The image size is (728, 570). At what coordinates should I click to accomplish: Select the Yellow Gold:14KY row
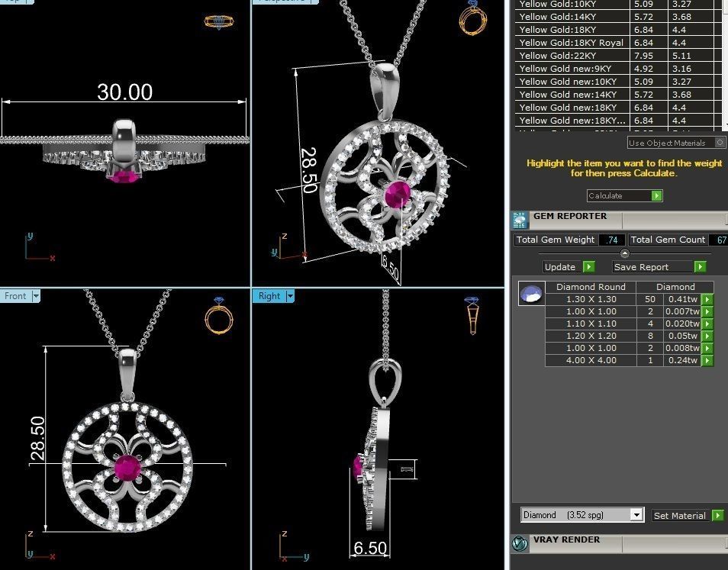[618, 16]
